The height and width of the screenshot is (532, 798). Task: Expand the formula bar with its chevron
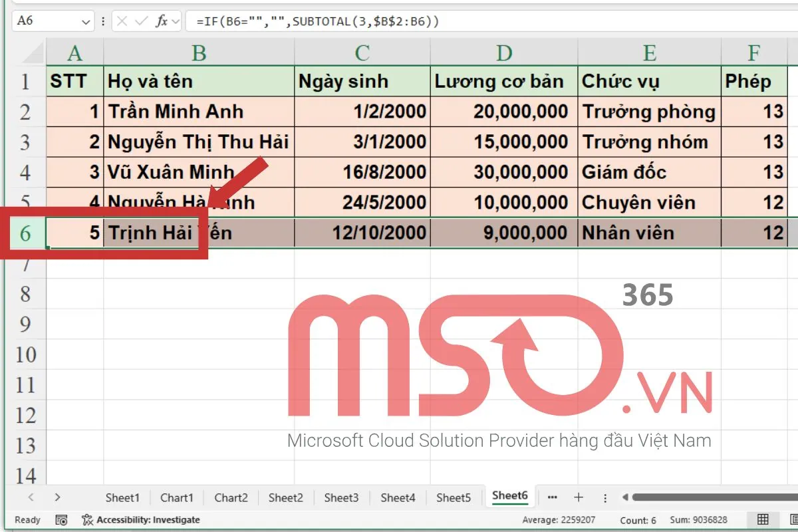[176, 21]
